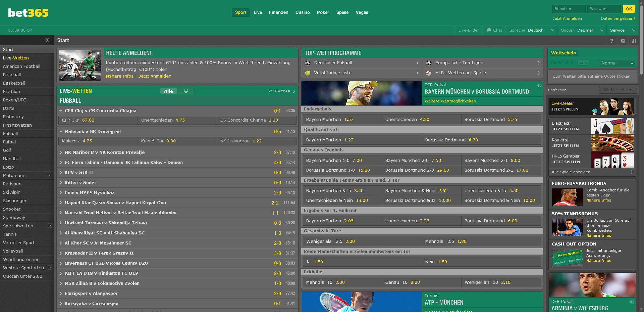Go to the Poker tab
Image resolution: width=644 pixels, height=312 pixels.
tap(323, 12)
